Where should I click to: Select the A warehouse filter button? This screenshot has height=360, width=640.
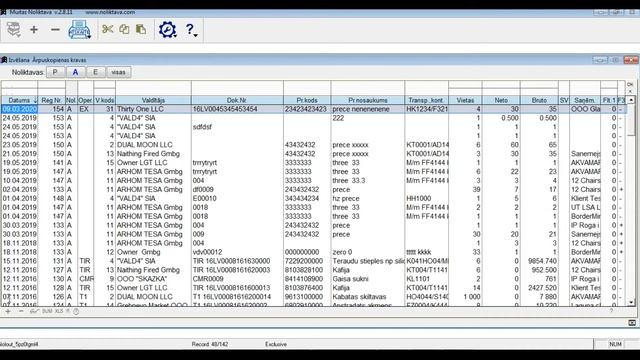(75, 72)
